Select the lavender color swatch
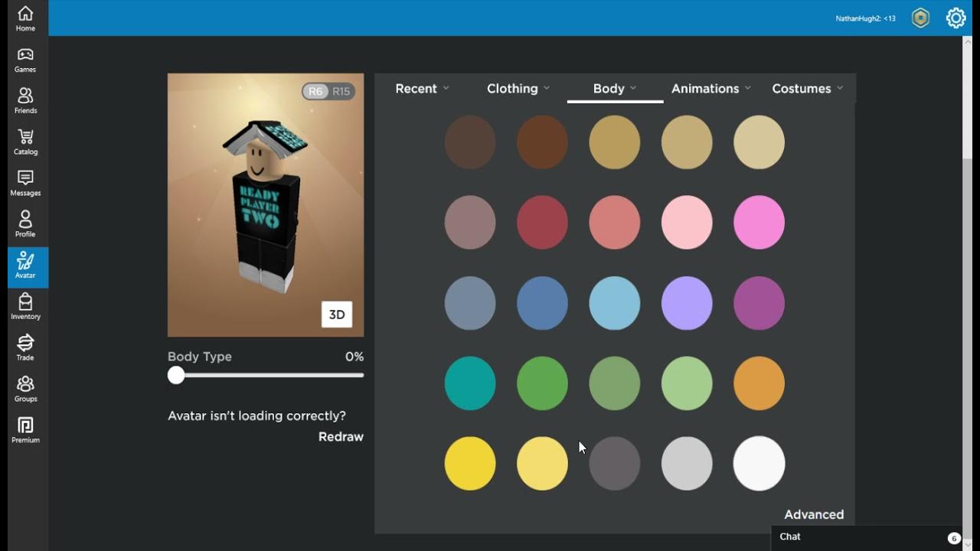Image resolution: width=980 pixels, height=551 pixels. coord(687,303)
